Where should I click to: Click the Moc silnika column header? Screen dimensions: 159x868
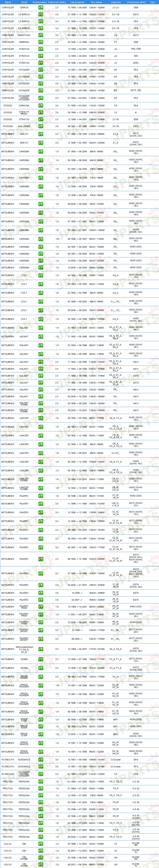96,2
